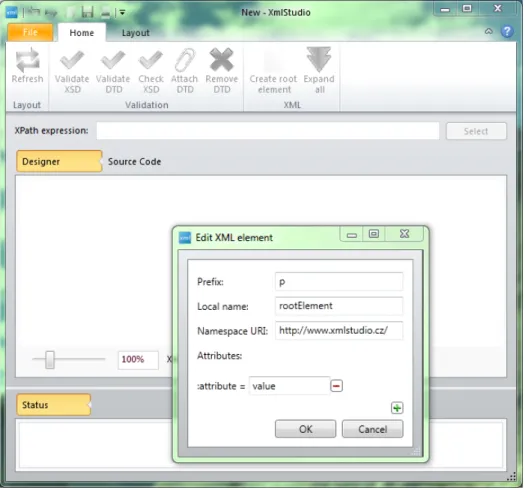
Task: Open the Source Code tab
Action: (x=135, y=162)
